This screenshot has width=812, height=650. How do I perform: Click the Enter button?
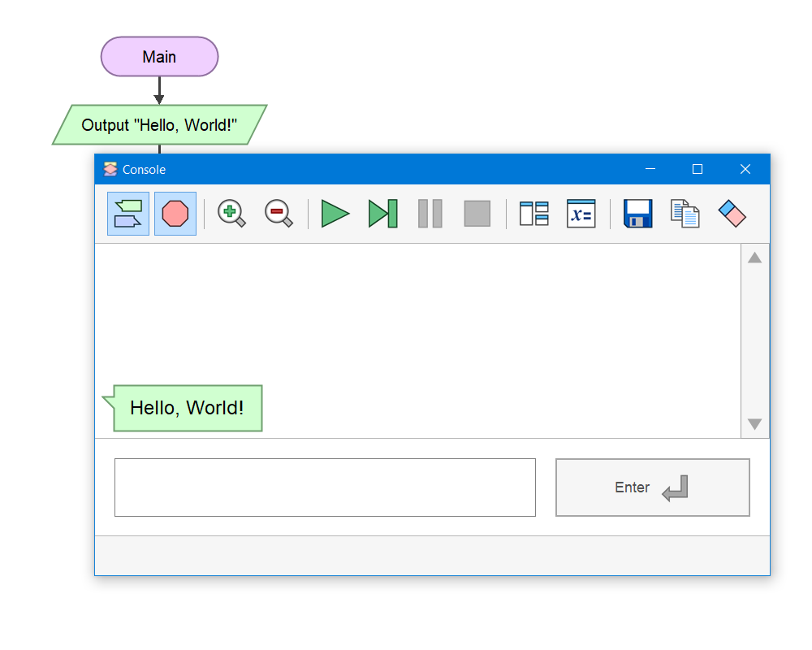click(x=653, y=487)
